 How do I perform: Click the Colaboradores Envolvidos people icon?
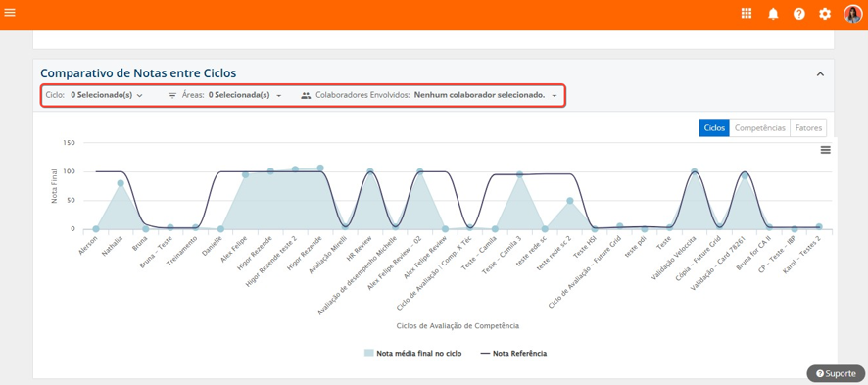pyautogui.click(x=306, y=95)
